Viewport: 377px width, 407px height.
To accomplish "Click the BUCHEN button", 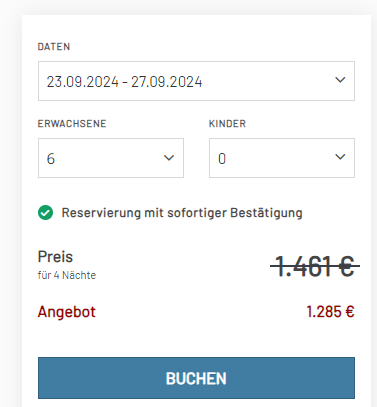I will (196, 378).
